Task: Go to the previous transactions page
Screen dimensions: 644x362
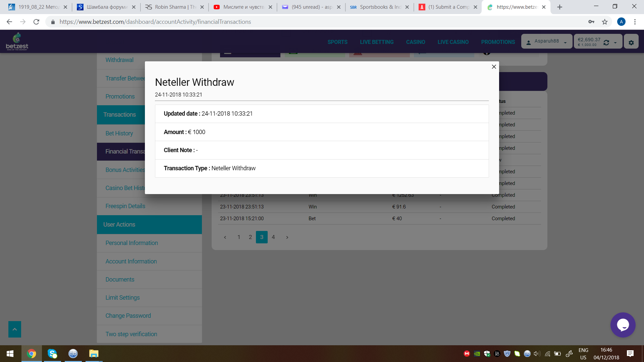Action: pyautogui.click(x=225, y=237)
